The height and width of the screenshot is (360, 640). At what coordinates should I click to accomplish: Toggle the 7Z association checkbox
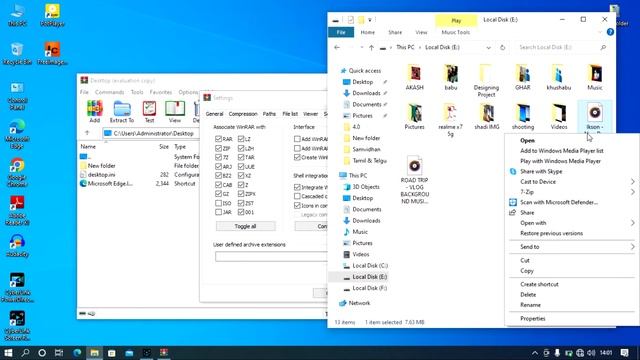tap(218, 157)
